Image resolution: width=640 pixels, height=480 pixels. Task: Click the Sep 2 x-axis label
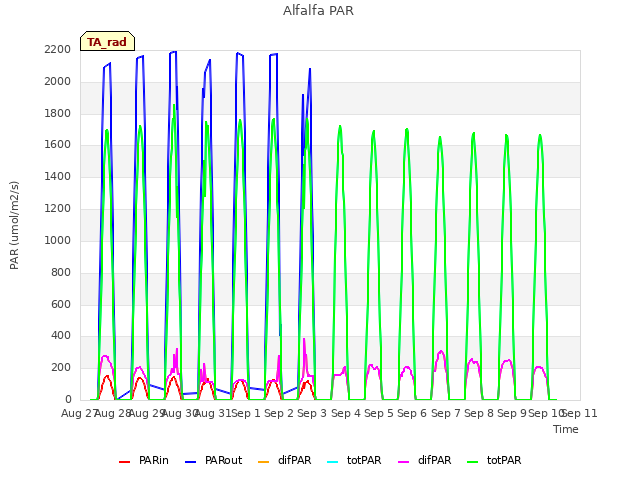click(x=279, y=413)
